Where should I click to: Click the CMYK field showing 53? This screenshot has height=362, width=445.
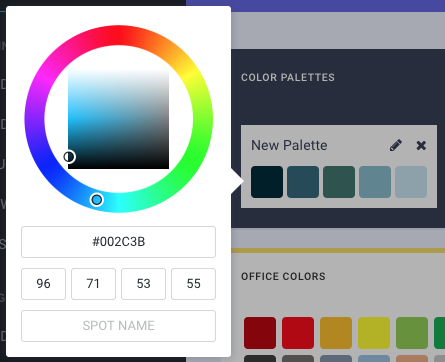pyautogui.click(x=143, y=284)
